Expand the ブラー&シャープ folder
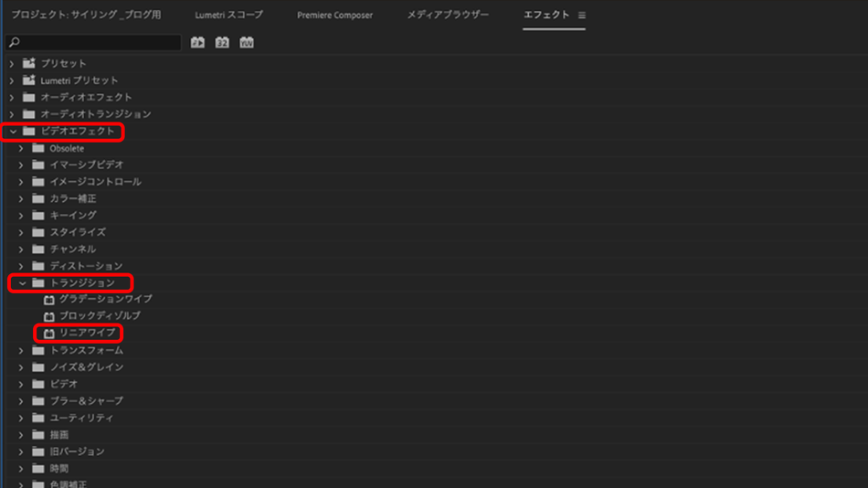This screenshot has height=488, width=868. pyautogui.click(x=21, y=401)
